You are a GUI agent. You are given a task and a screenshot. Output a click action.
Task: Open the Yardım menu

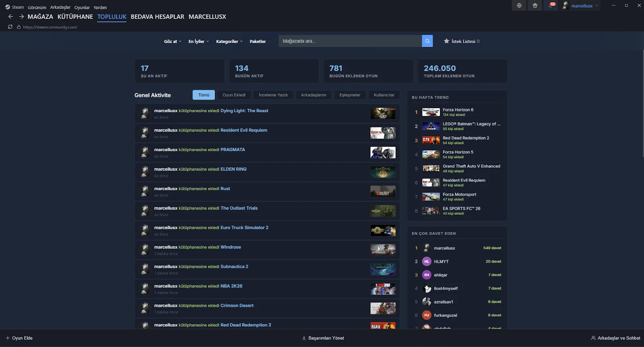pos(100,7)
